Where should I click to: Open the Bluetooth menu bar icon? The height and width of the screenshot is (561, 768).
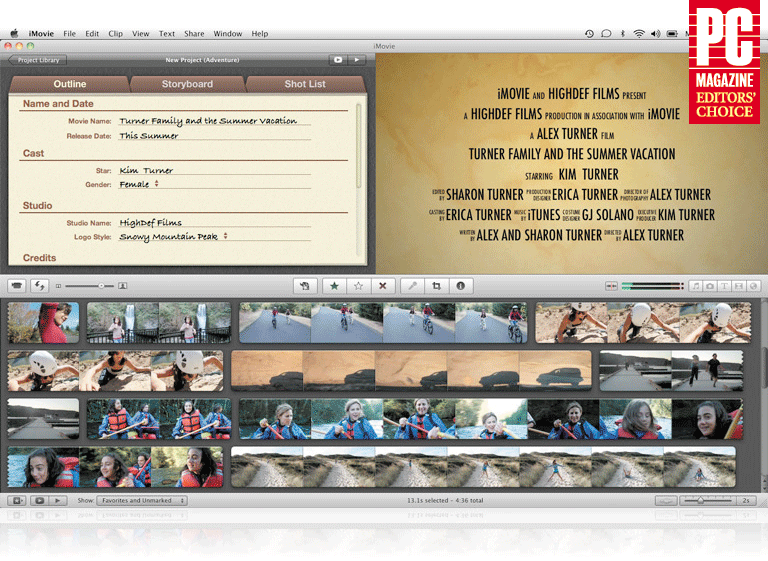[x=623, y=34]
